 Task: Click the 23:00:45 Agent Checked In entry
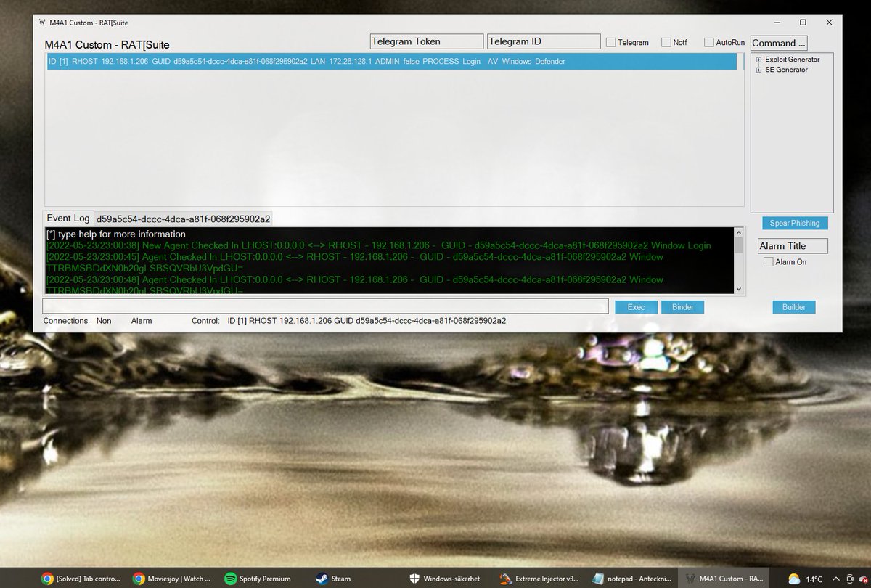coord(354,262)
